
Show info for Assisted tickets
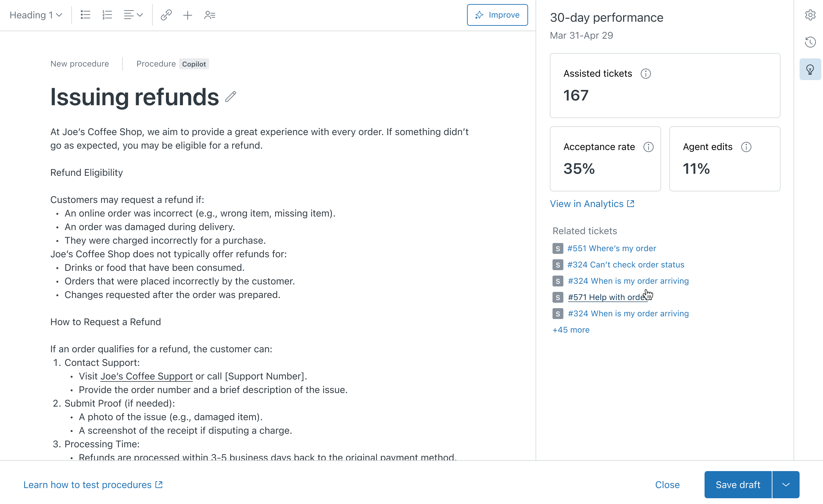point(646,74)
